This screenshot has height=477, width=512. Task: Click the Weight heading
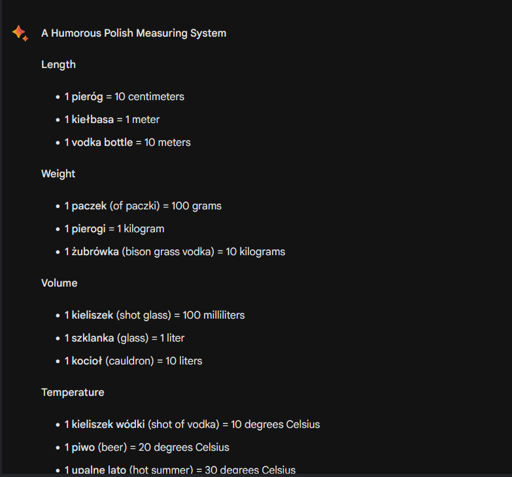[x=58, y=174]
